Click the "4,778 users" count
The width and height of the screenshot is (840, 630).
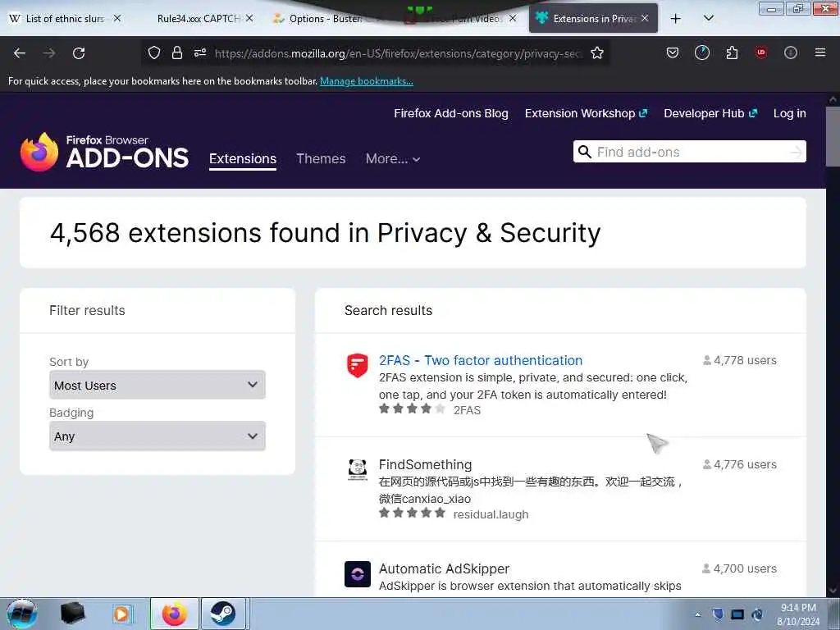pyautogui.click(x=739, y=360)
